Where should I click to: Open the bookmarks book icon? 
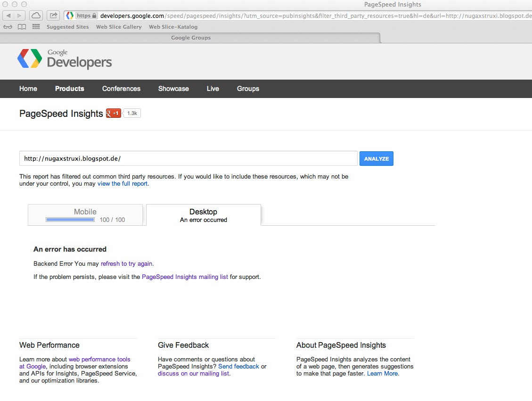point(22,27)
